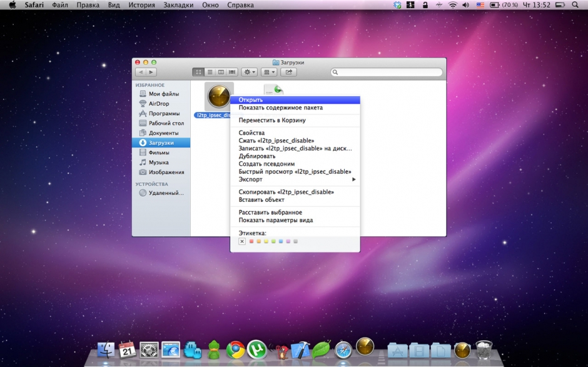Choose Быстрый просмотр «l2tp_ipsec_disable»

295,171
